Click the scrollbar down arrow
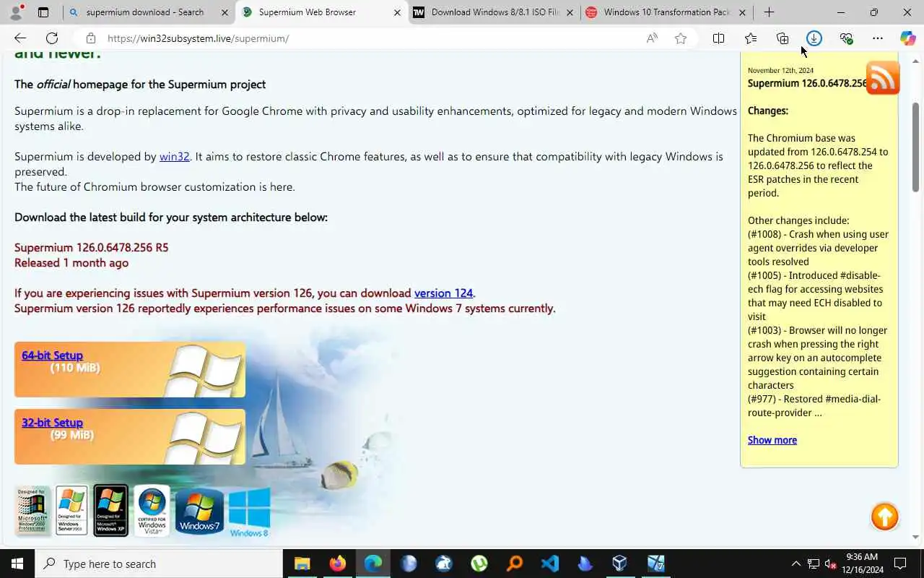Viewport: 924px width, 578px height. tap(916, 537)
